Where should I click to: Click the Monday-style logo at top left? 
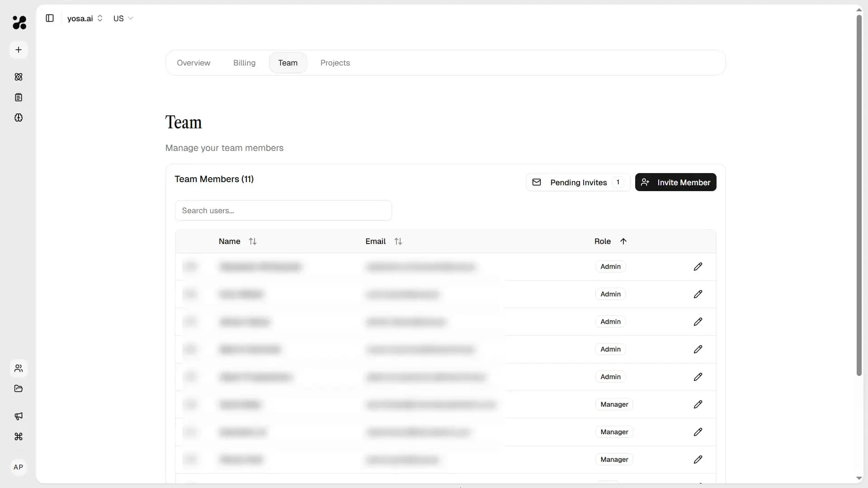pyautogui.click(x=19, y=23)
